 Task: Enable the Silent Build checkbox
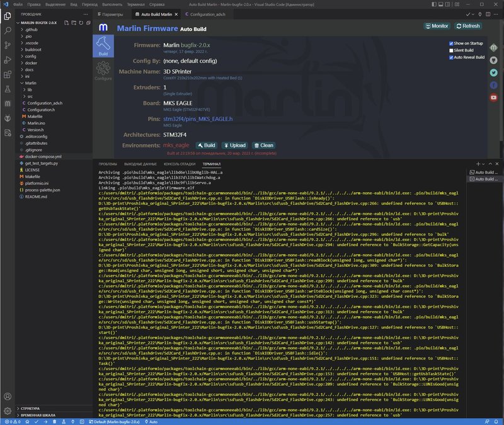pos(451,50)
